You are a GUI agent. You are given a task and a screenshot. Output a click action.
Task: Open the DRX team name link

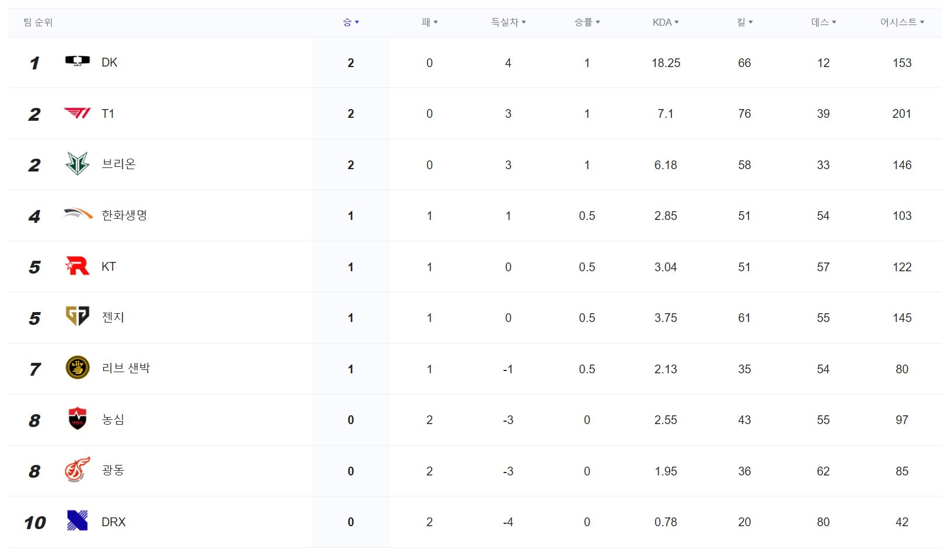click(x=114, y=522)
